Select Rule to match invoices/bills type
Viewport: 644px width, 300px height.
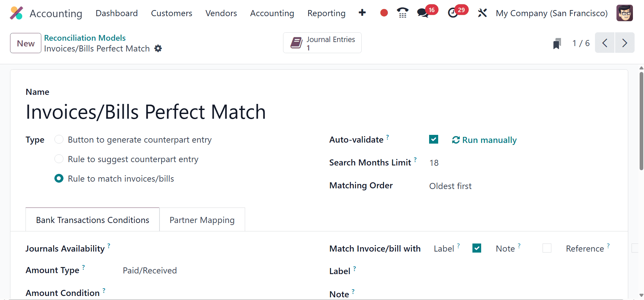59,178
